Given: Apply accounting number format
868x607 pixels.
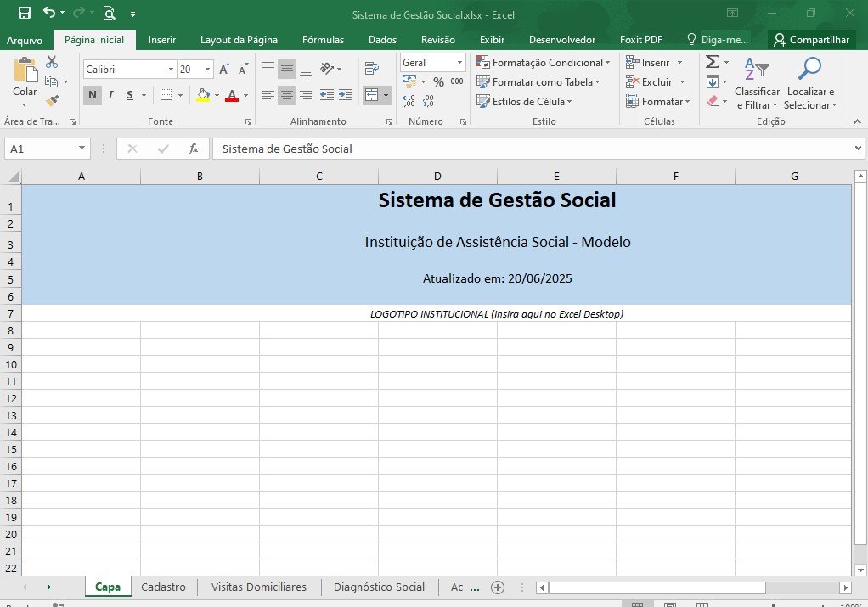Looking at the screenshot, I should (409, 81).
